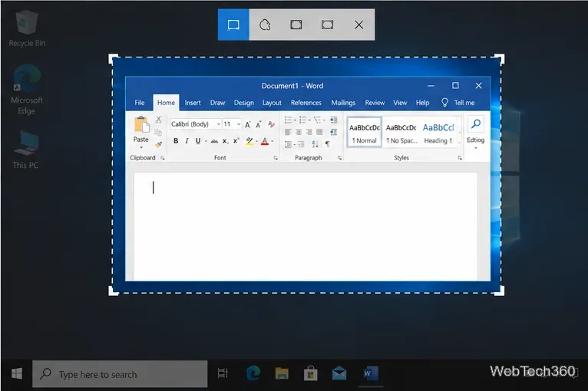Open the font color dropdown arrow
Image resolution: width=588 pixels, height=391 pixels.
273,141
